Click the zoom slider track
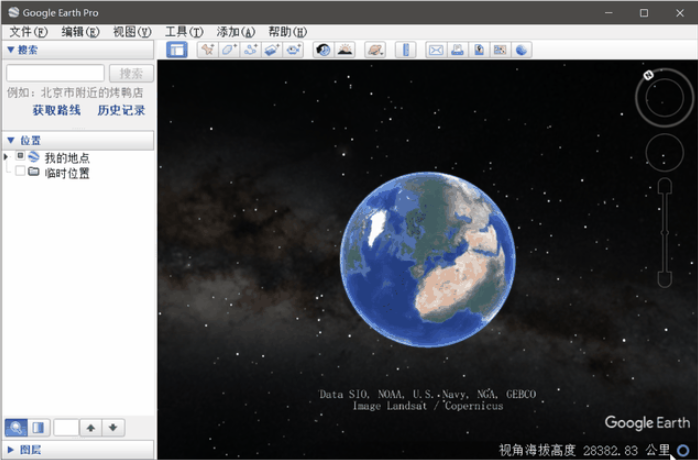This screenshot has width=698, height=460. tap(665, 232)
